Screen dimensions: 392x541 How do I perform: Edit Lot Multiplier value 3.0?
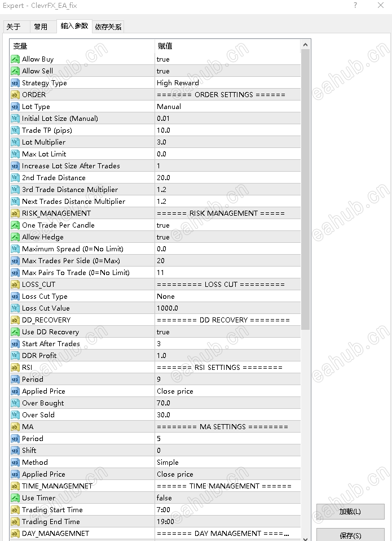pos(228,142)
